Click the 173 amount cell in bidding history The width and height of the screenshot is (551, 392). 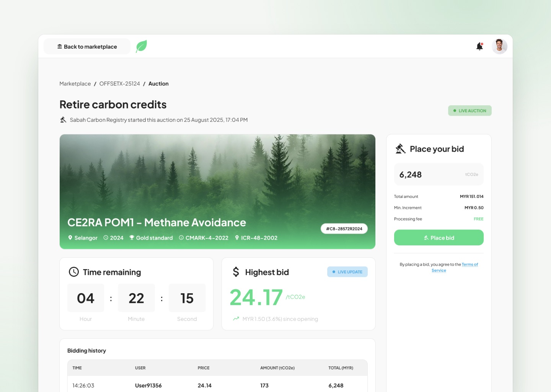click(264, 385)
